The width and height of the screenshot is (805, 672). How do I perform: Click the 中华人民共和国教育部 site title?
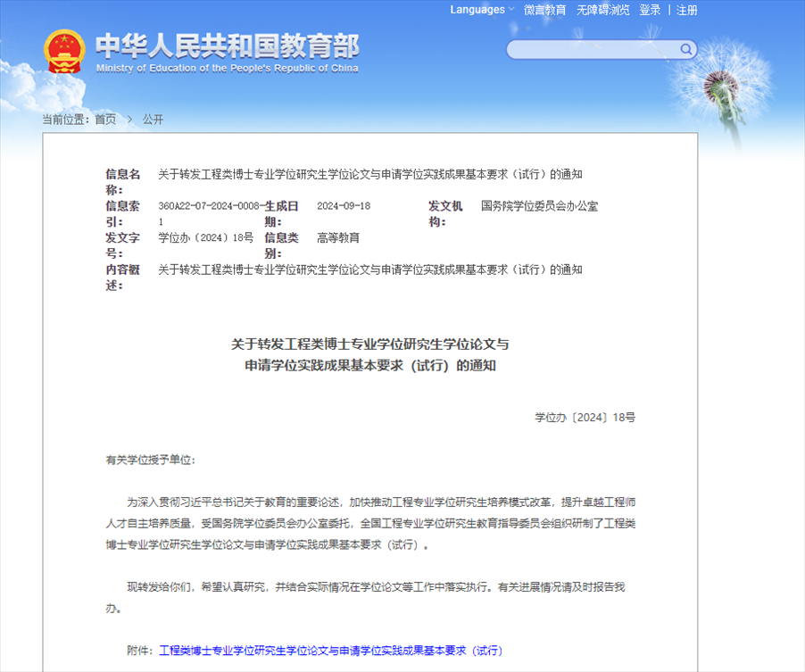[x=227, y=46]
